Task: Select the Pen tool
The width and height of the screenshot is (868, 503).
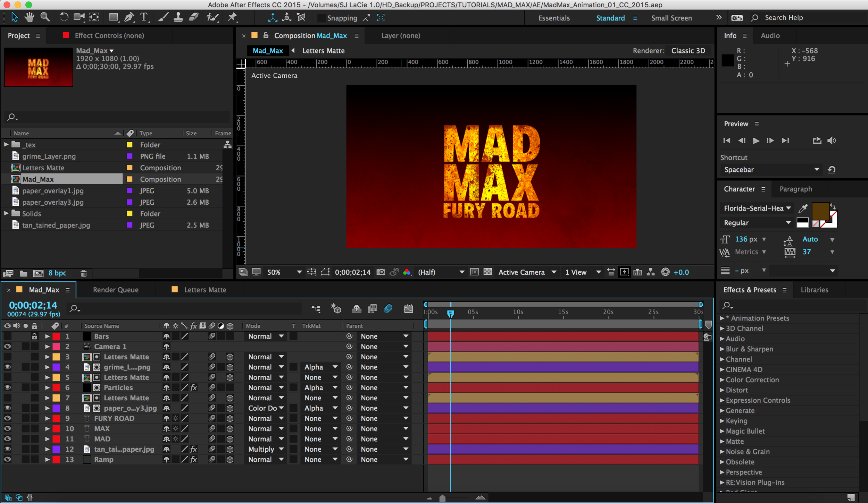Action: tap(129, 17)
